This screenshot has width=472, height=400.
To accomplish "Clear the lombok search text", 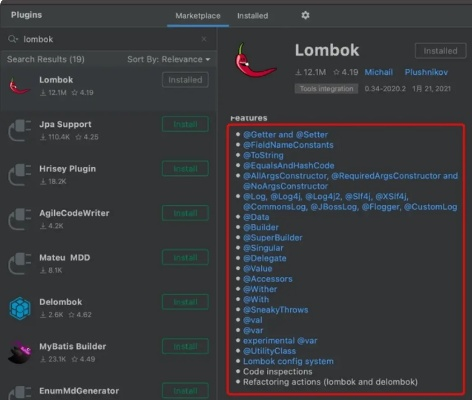I will click(204, 39).
